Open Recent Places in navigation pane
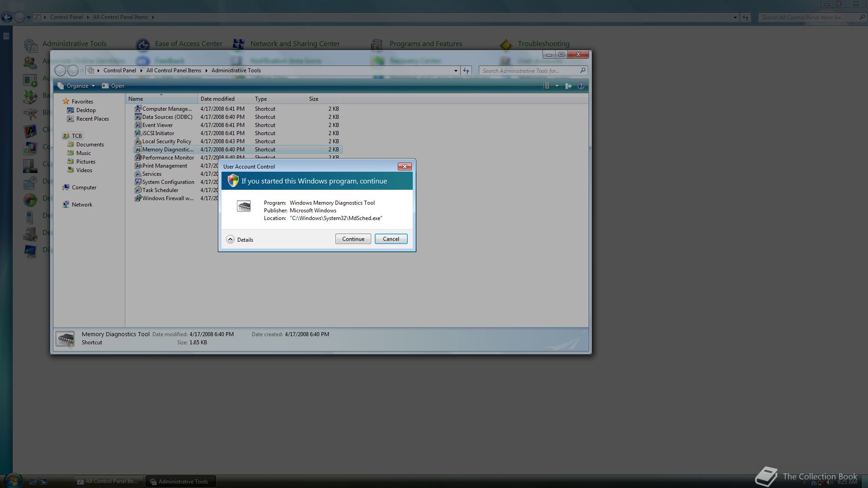The height and width of the screenshot is (488, 868). click(88, 119)
